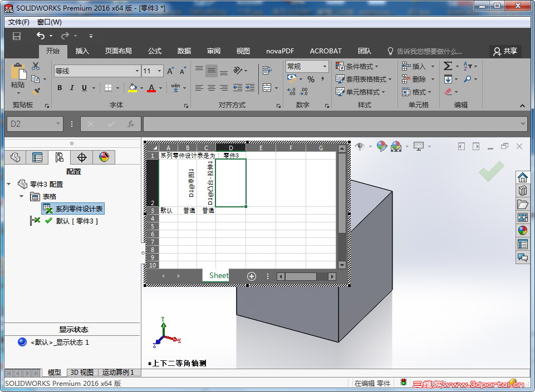
Task: Click the Clear eraser icon
Action: (448, 92)
